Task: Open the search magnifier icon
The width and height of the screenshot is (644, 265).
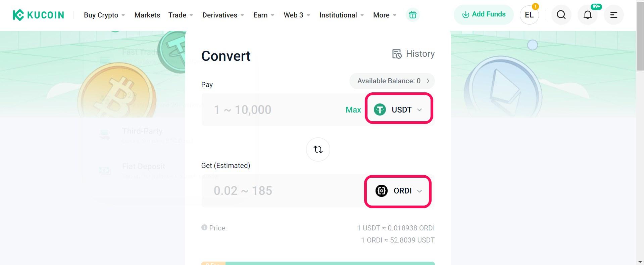Action: tap(561, 15)
